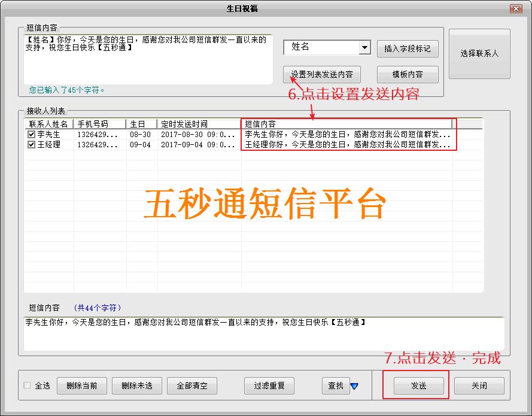Viewport: 532px width, 416px height.
Task: Click the (共44个字符) count label
Action: (97, 308)
